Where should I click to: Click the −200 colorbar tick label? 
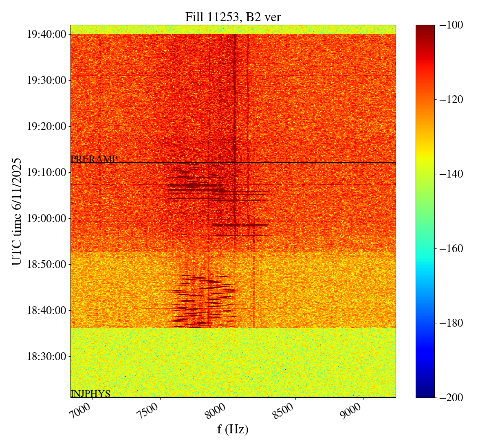point(450,397)
